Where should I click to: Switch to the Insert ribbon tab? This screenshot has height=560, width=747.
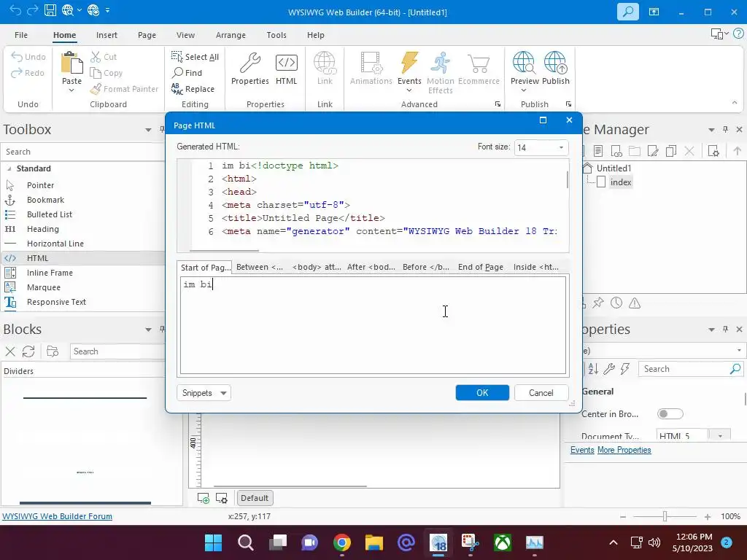(x=107, y=35)
